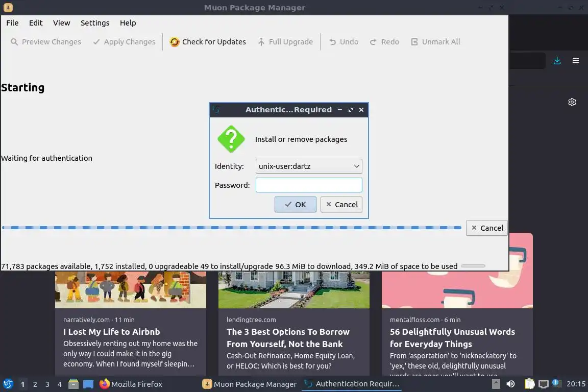588x392 pixels.
Task: Click the green question mark icon
Action: point(231,139)
